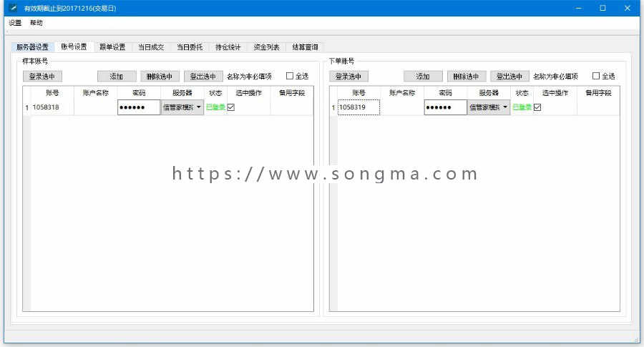This screenshot has width=644, height=347.
Task: Switch to the 当日成交 tab
Action: [151, 47]
